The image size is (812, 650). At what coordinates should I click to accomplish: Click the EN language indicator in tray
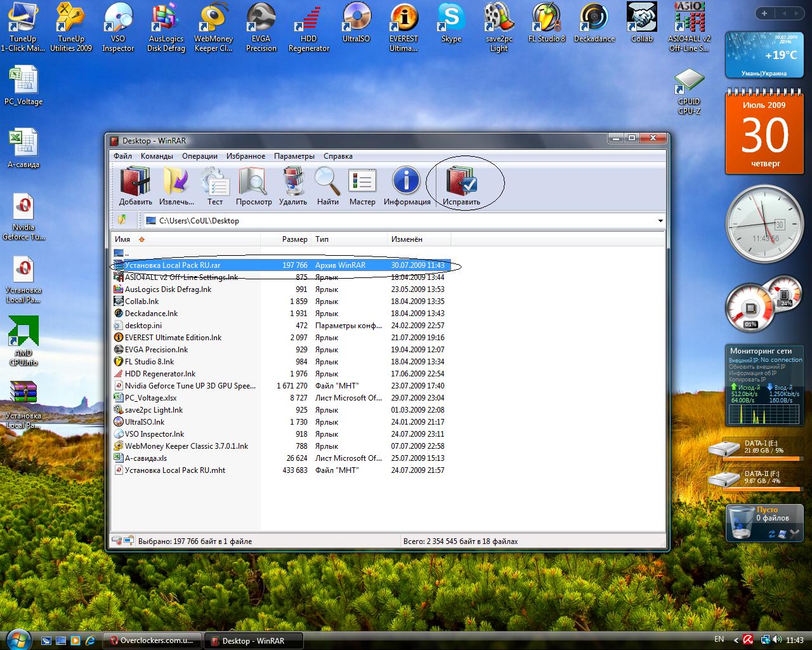(x=719, y=639)
